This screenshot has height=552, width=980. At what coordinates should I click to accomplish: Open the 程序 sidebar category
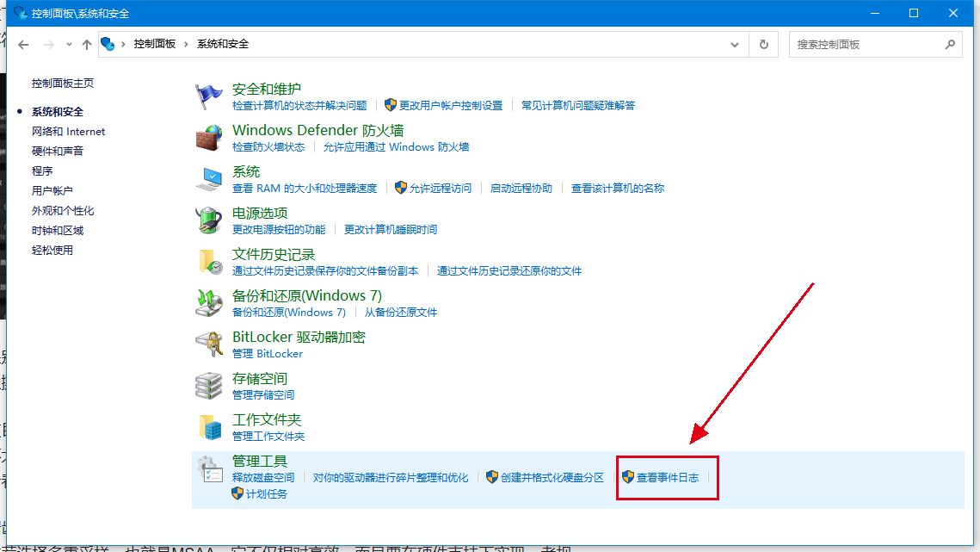[42, 171]
